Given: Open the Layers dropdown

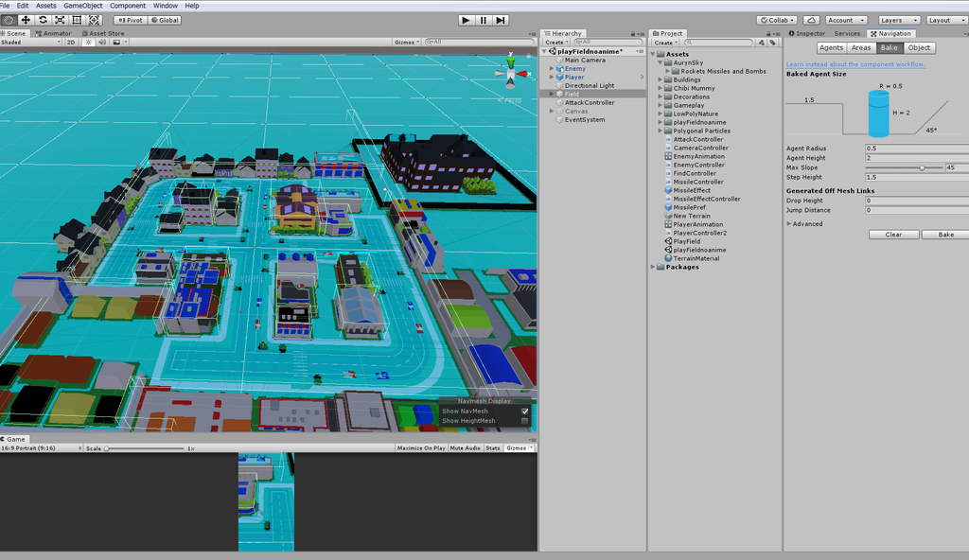Looking at the screenshot, I should pyautogui.click(x=899, y=21).
